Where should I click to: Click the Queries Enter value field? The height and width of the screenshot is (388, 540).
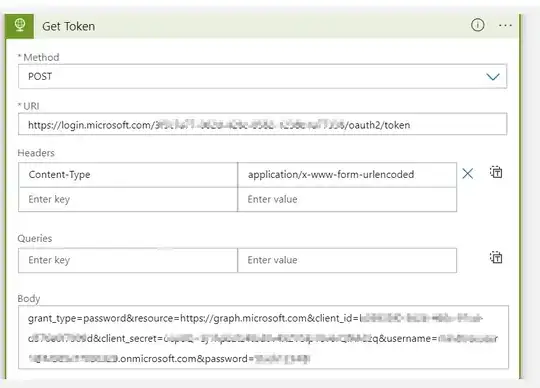point(347,260)
